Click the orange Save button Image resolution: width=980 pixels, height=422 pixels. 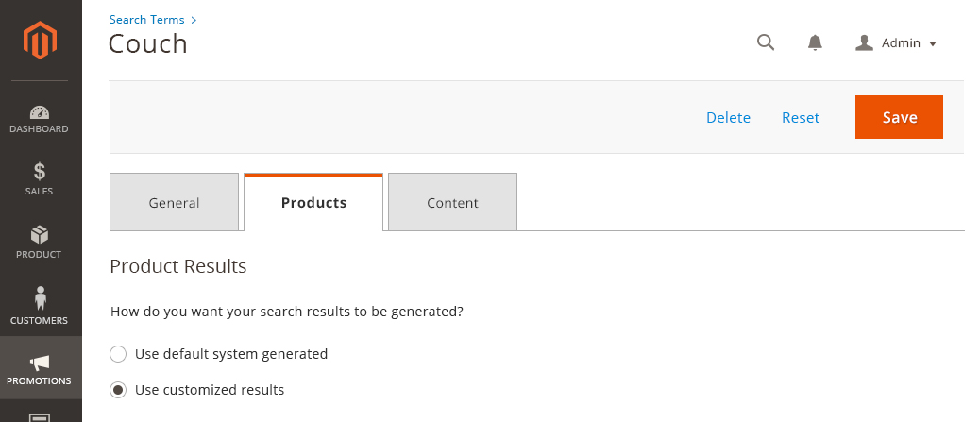pos(899,117)
